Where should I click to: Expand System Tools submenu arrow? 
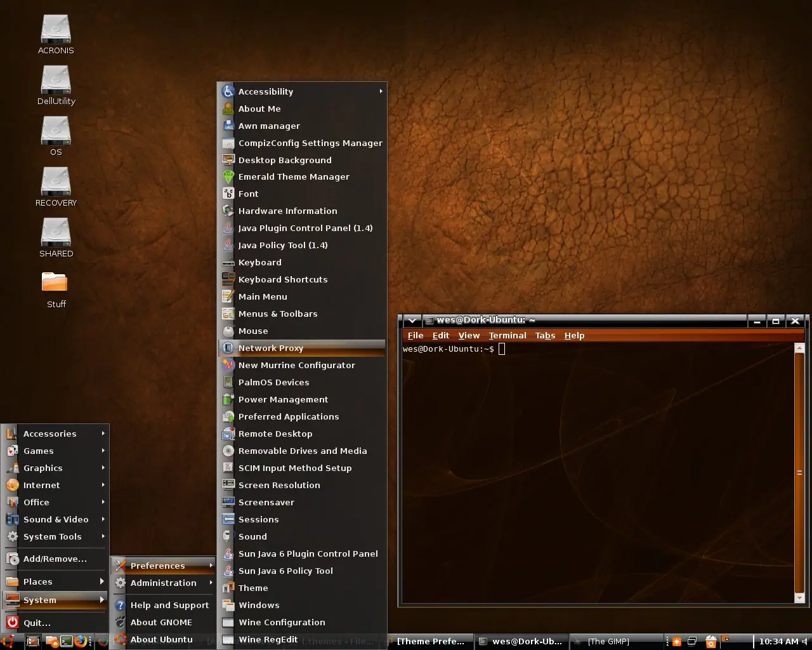click(x=103, y=536)
